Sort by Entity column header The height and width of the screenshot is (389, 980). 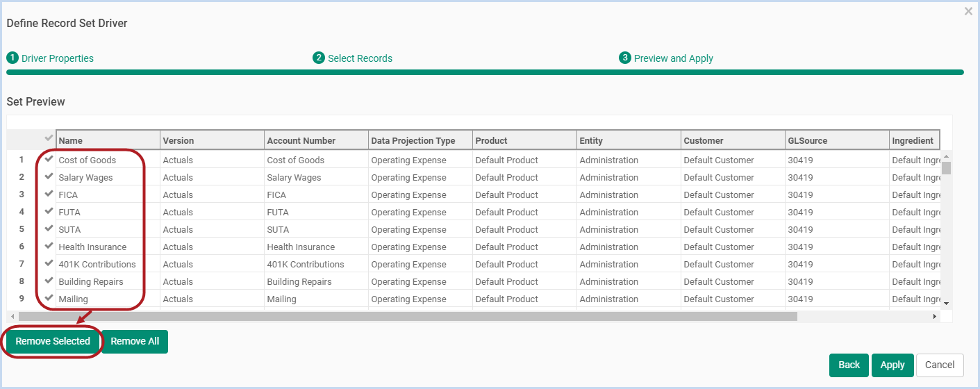pyautogui.click(x=629, y=140)
